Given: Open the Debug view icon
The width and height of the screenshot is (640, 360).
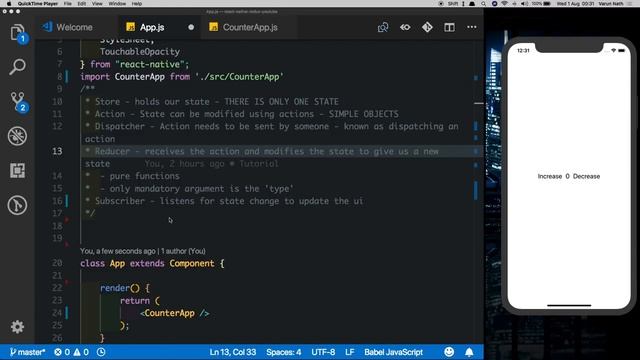Looking at the screenshot, I should 18,136.
